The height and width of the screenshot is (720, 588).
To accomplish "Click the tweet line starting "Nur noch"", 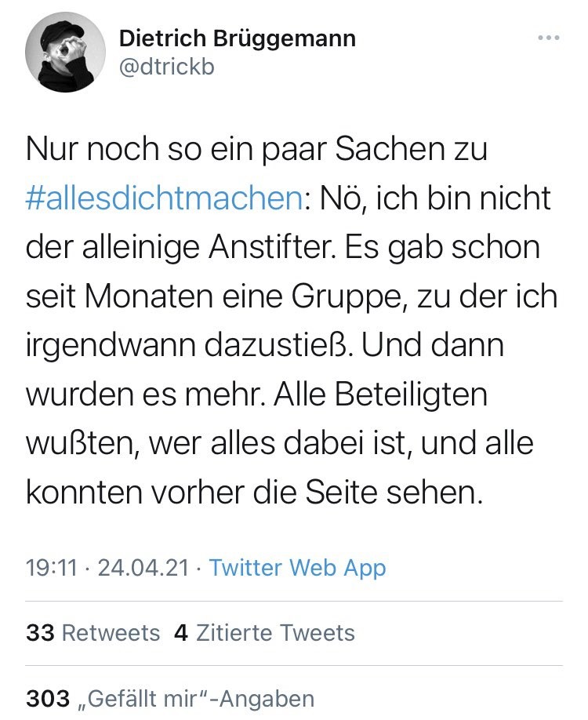I will point(256,149).
